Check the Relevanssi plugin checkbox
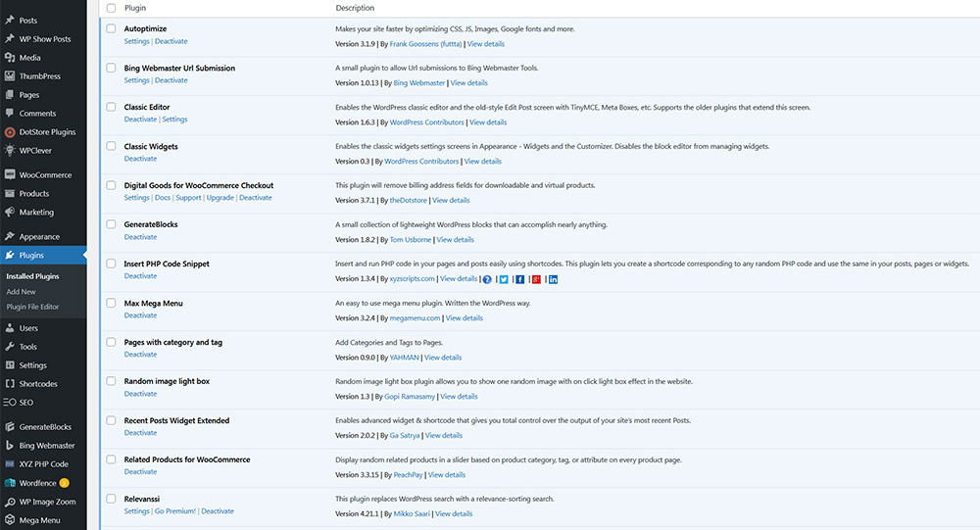The width and height of the screenshot is (980, 530). click(x=111, y=498)
